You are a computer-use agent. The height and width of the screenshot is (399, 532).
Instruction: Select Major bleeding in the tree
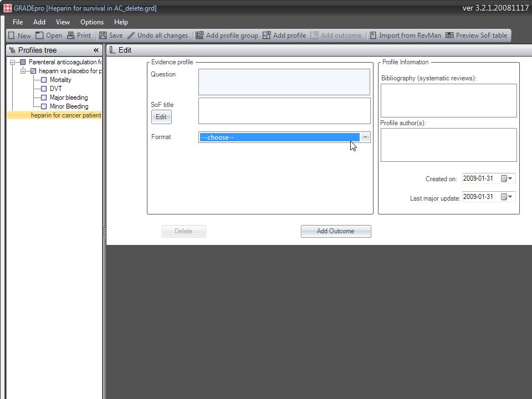(x=69, y=98)
